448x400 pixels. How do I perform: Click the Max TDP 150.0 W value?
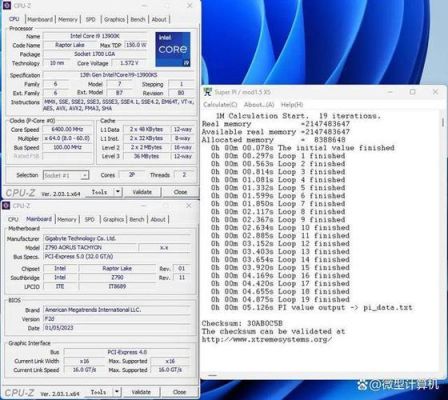pyautogui.click(x=136, y=45)
